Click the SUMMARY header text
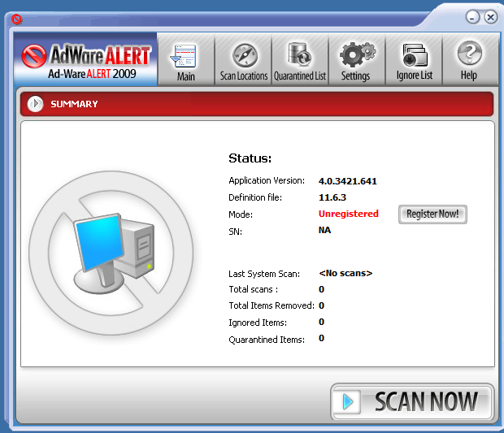The height and width of the screenshot is (433, 504). pyautogui.click(x=74, y=104)
